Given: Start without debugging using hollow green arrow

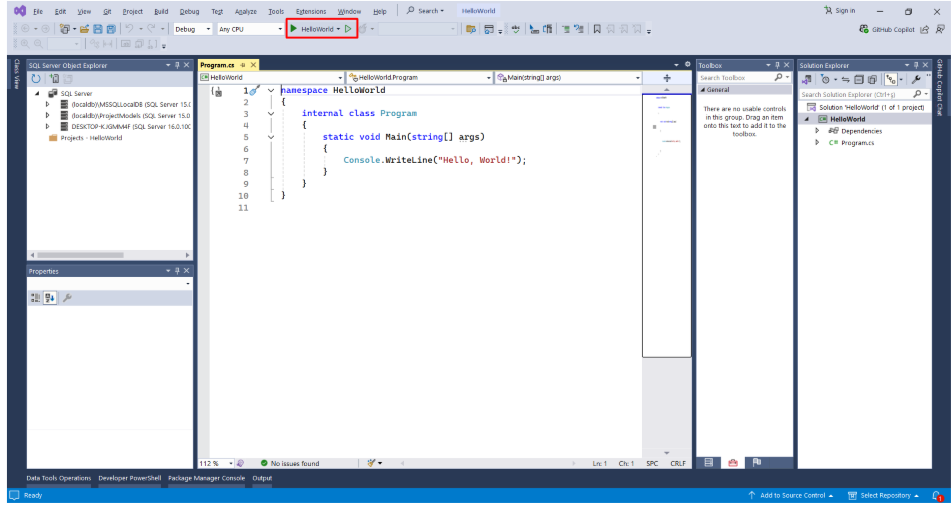Looking at the screenshot, I should click(348, 29).
